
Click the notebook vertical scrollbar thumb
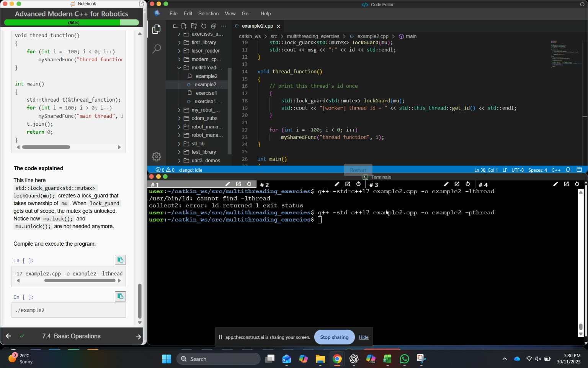[x=140, y=301]
